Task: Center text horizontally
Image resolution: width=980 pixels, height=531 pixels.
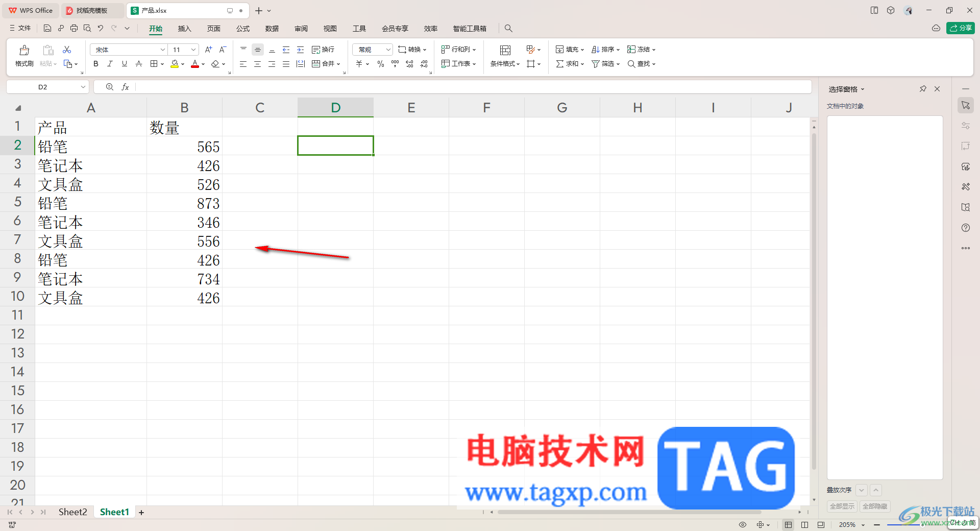Action: [x=258, y=64]
